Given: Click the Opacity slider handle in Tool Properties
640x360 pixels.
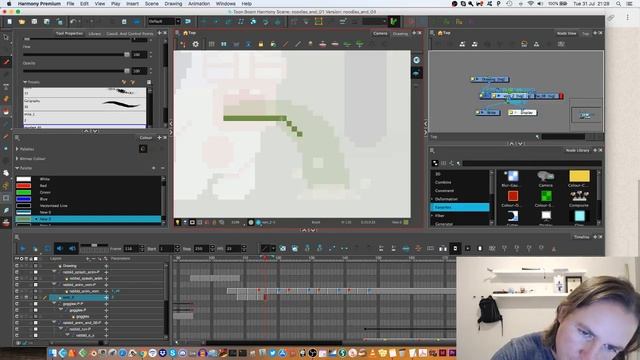Looking at the screenshot, I should [127, 71].
